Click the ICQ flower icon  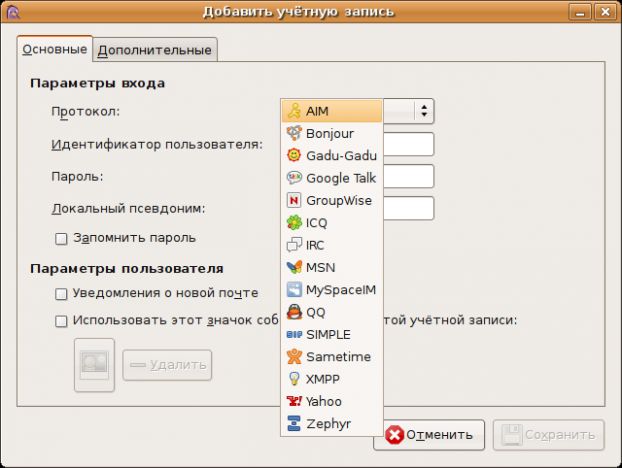pos(294,222)
